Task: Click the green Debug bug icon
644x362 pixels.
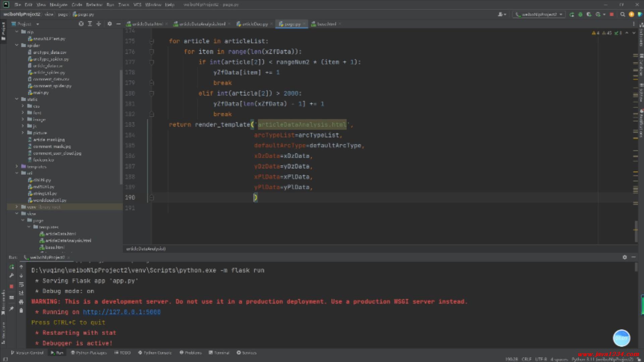Action: (580, 14)
